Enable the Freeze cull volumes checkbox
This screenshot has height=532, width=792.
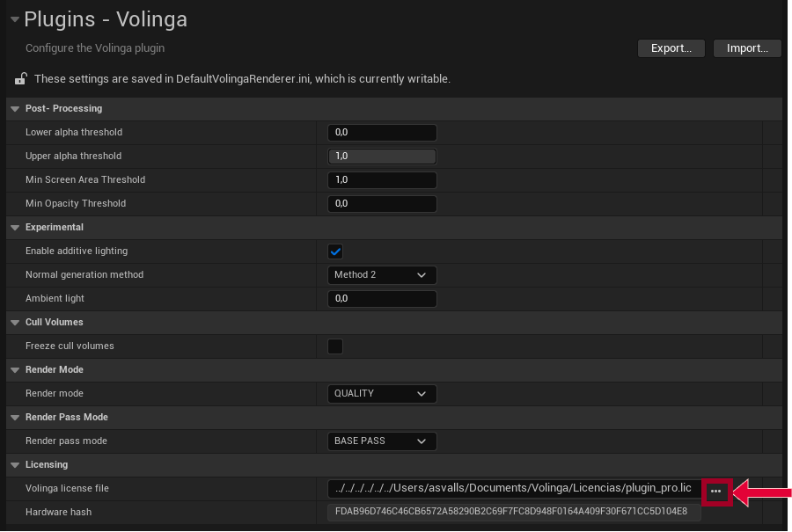tap(335, 346)
